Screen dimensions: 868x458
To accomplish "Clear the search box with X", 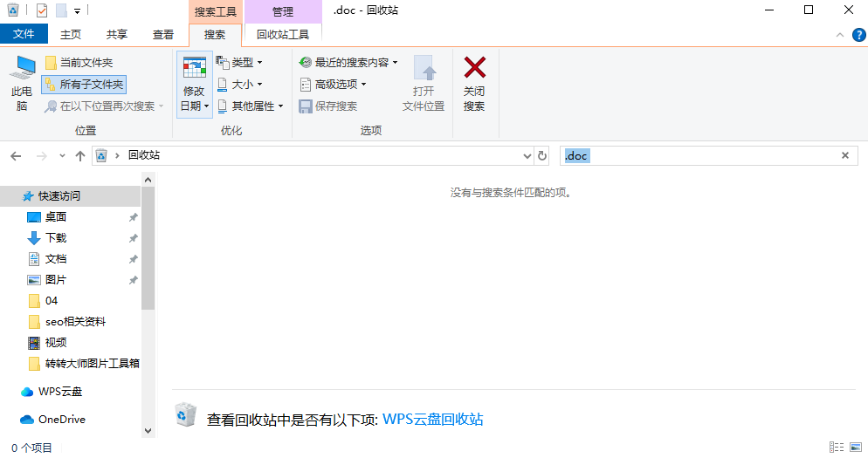I will pos(845,155).
